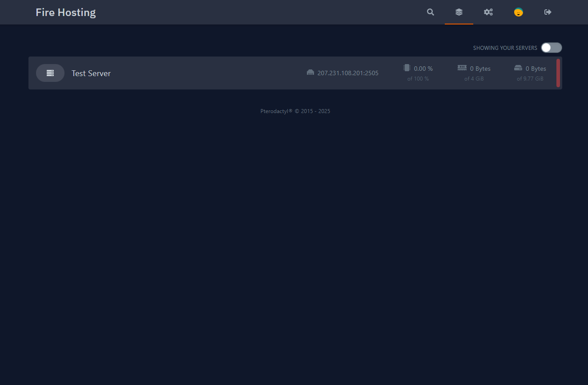Open the Test Server entry
588x385 pixels.
click(x=295, y=73)
